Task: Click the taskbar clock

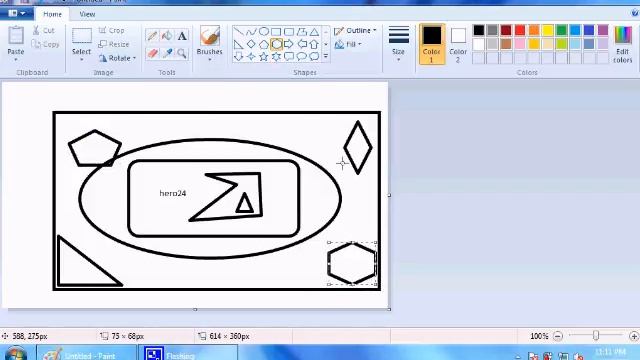Action: click(x=610, y=353)
